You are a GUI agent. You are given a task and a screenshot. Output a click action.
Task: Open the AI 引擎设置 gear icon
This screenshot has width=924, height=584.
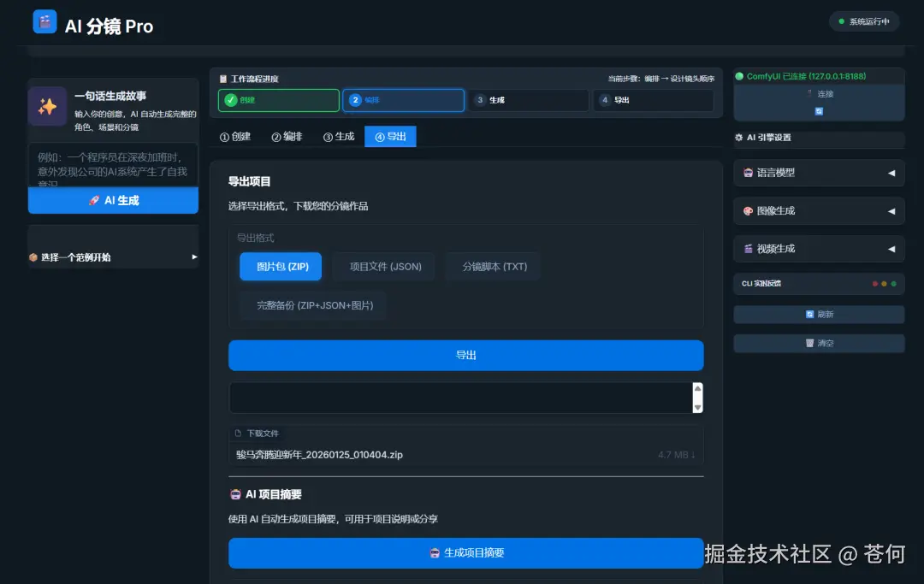click(x=739, y=137)
